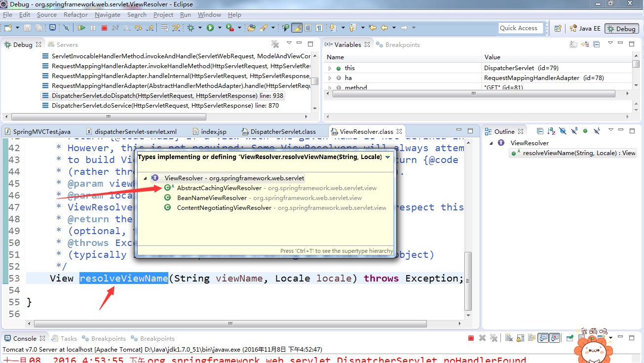Click the Collapse All icon in Outline view
This screenshot has height=363, width=644.
(x=540, y=131)
